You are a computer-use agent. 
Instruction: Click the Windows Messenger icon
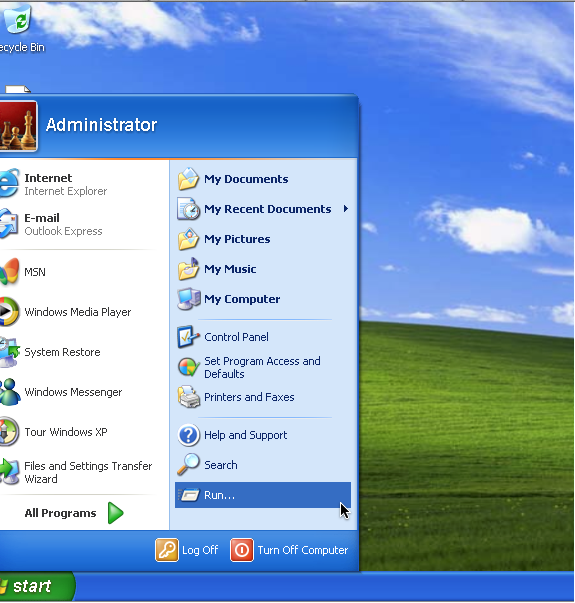(x=10, y=391)
